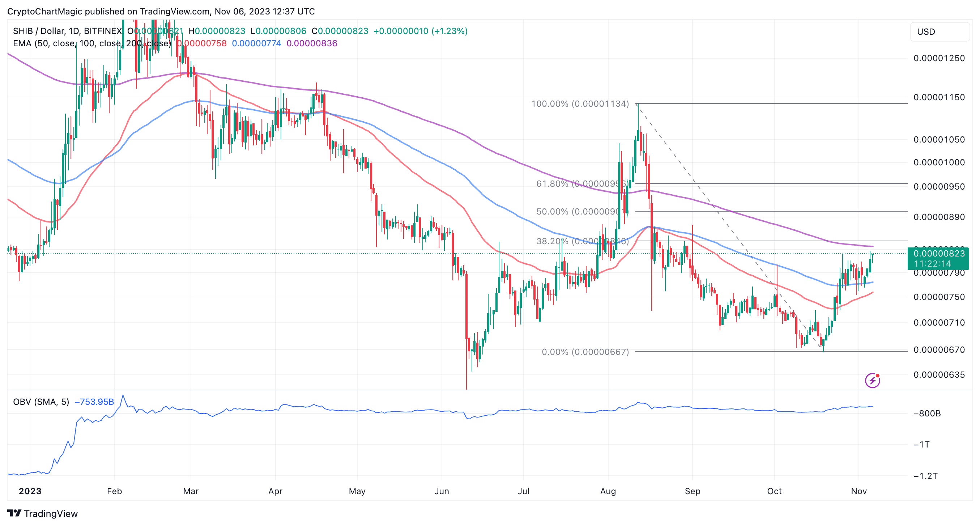Image resolution: width=980 pixels, height=526 pixels.
Task: Click the EMA 100 value 0.00000774
Action: click(x=256, y=43)
